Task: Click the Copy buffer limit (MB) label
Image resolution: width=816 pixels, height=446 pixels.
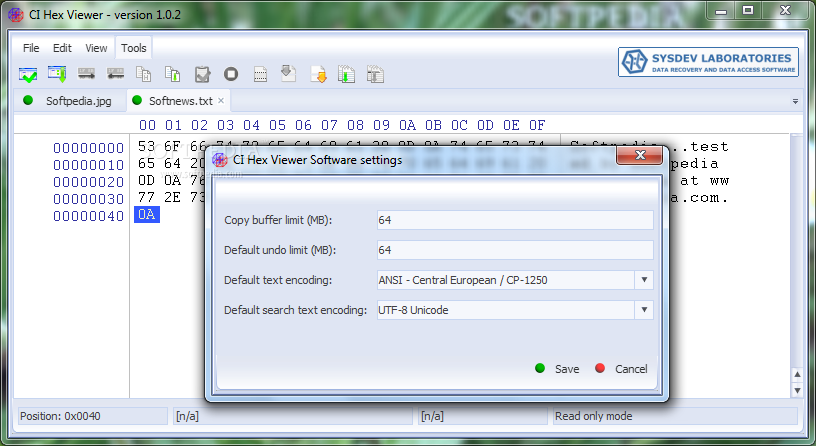Action: tap(278, 220)
